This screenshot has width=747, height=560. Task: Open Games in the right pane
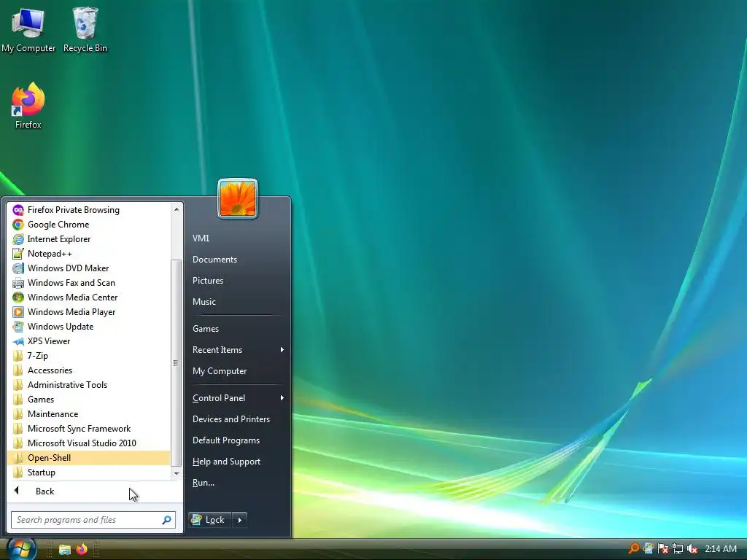(238, 329)
